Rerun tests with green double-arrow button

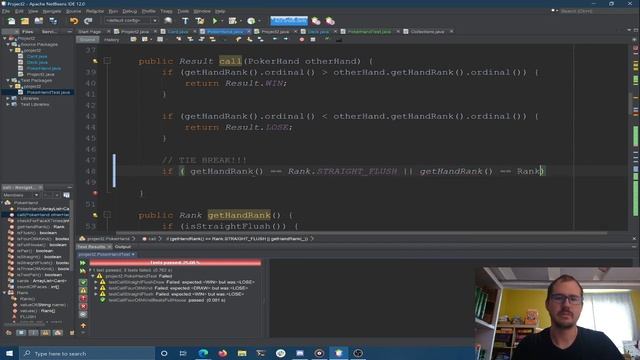click(83, 263)
